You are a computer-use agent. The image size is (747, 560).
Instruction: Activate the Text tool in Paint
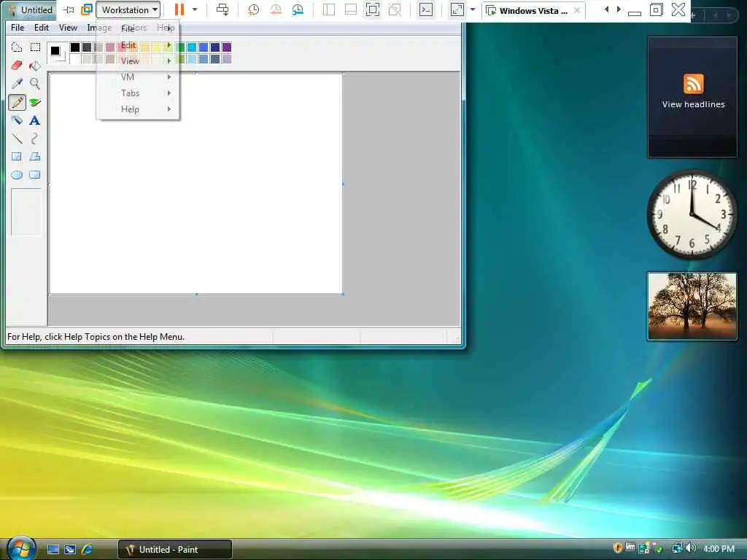coord(35,120)
